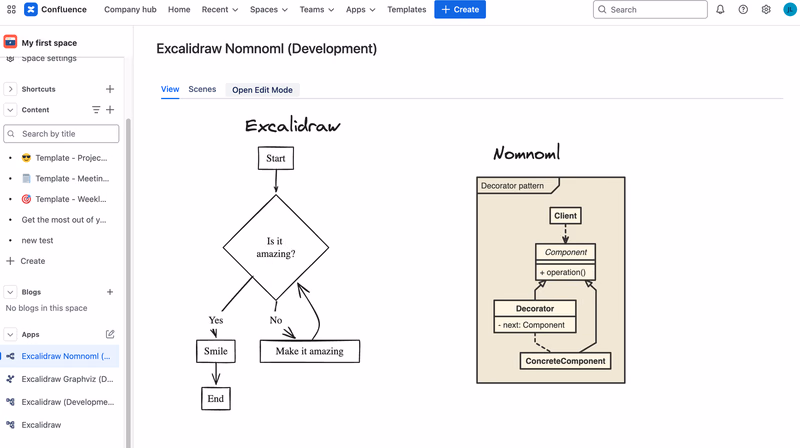The width and height of the screenshot is (800, 448).
Task: Expand the Shortcuts section
Action: tap(10, 89)
